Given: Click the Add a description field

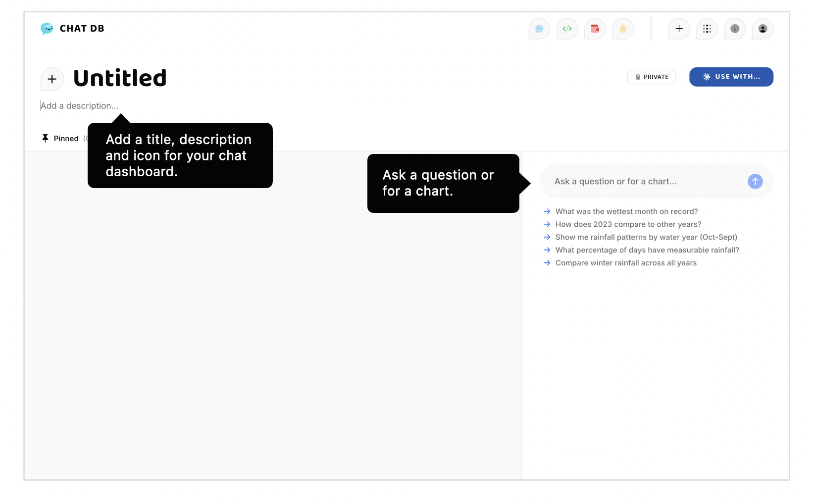Looking at the screenshot, I should pos(80,106).
